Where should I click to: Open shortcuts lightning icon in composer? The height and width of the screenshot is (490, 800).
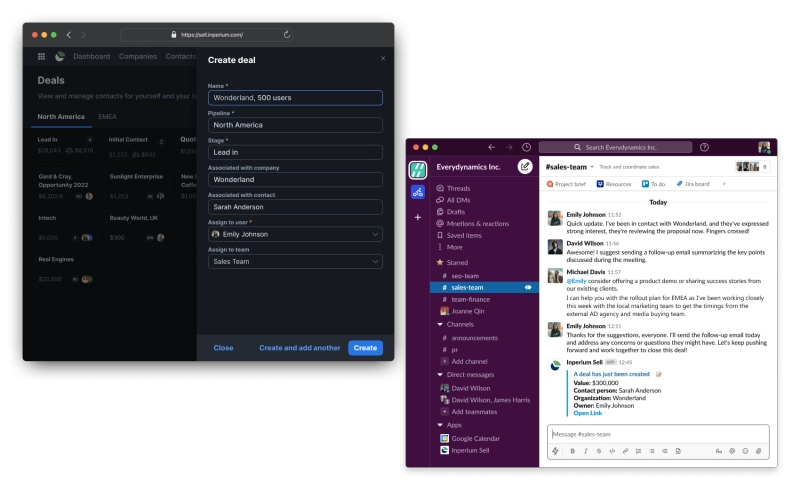(x=556, y=451)
